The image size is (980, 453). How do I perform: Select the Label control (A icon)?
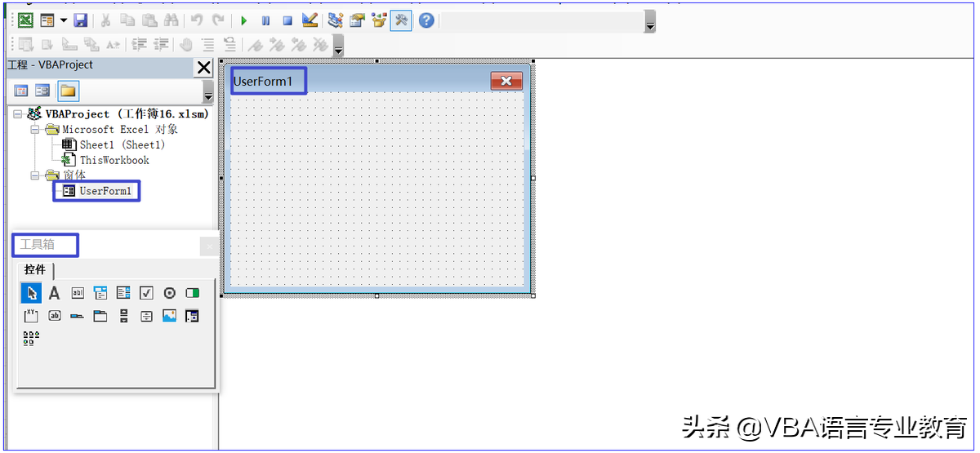pos(55,293)
